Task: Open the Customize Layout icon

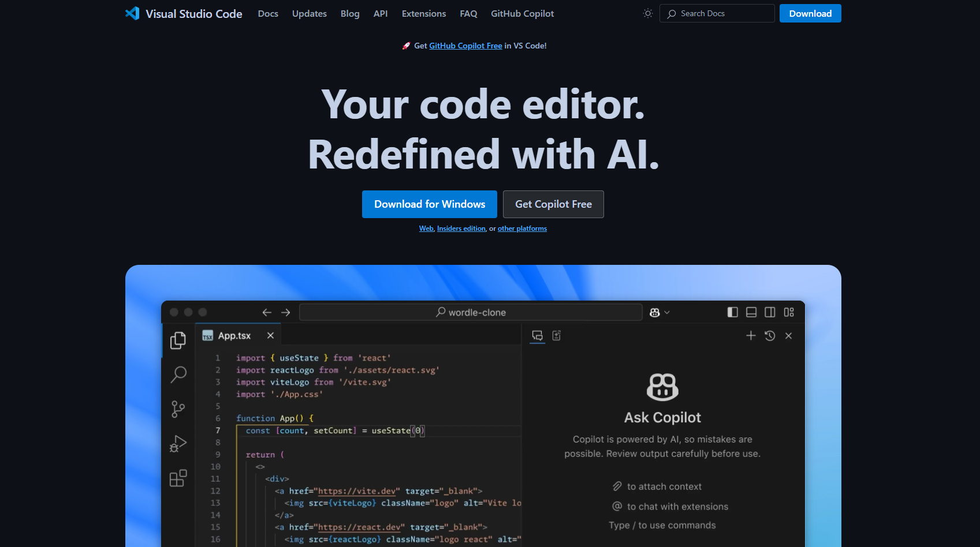Action: pos(789,312)
